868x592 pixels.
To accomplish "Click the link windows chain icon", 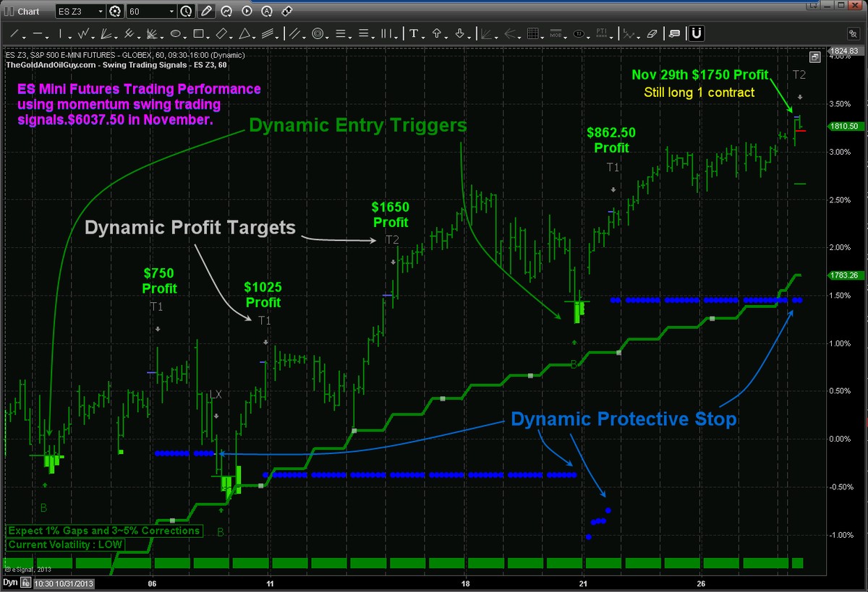I will pyautogui.click(x=286, y=12).
